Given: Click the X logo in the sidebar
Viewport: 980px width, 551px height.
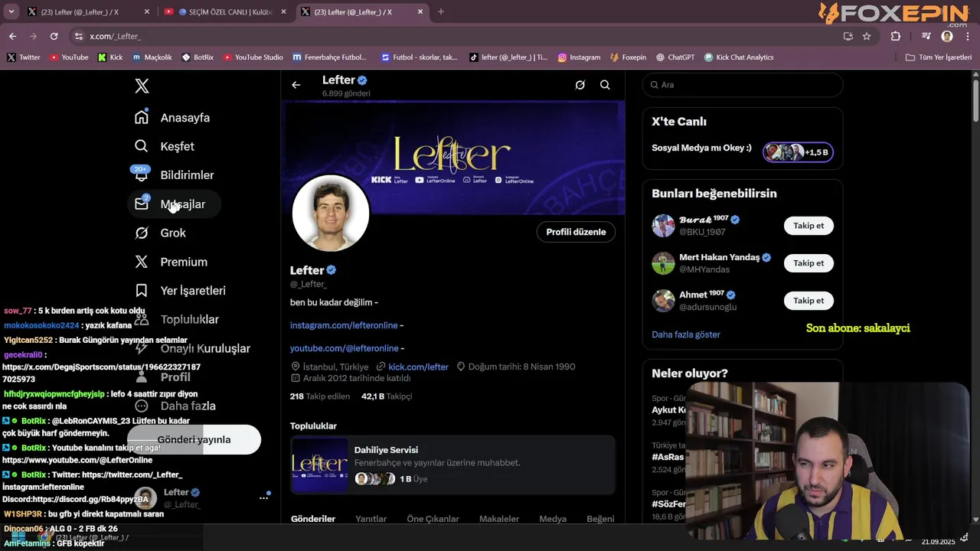Looking at the screenshot, I should click(142, 86).
